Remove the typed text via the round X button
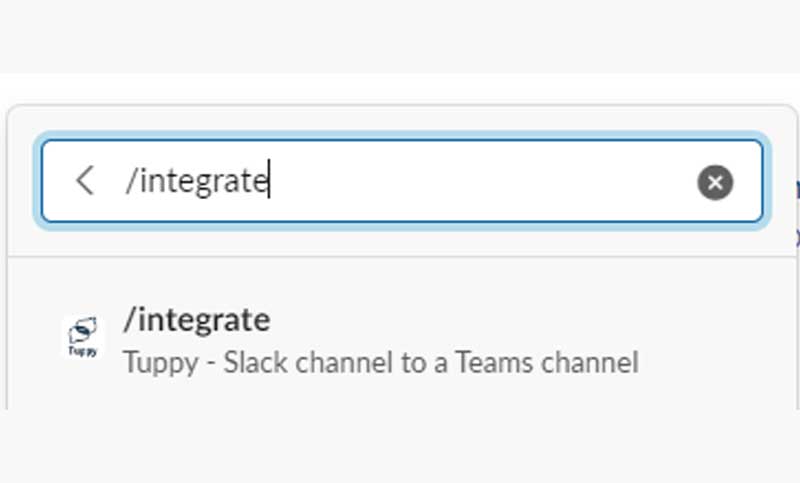This screenshot has height=483, width=800. [715, 182]
